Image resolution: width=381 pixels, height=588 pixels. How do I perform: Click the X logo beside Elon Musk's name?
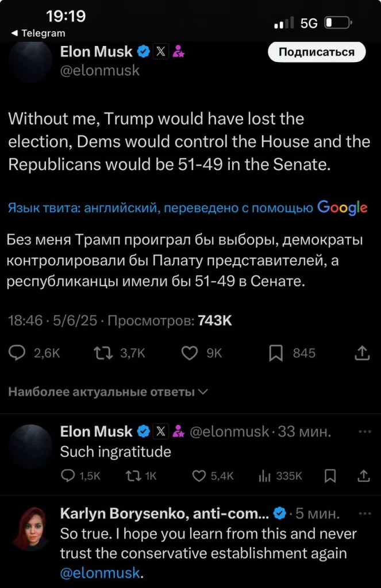coord(161,52)
